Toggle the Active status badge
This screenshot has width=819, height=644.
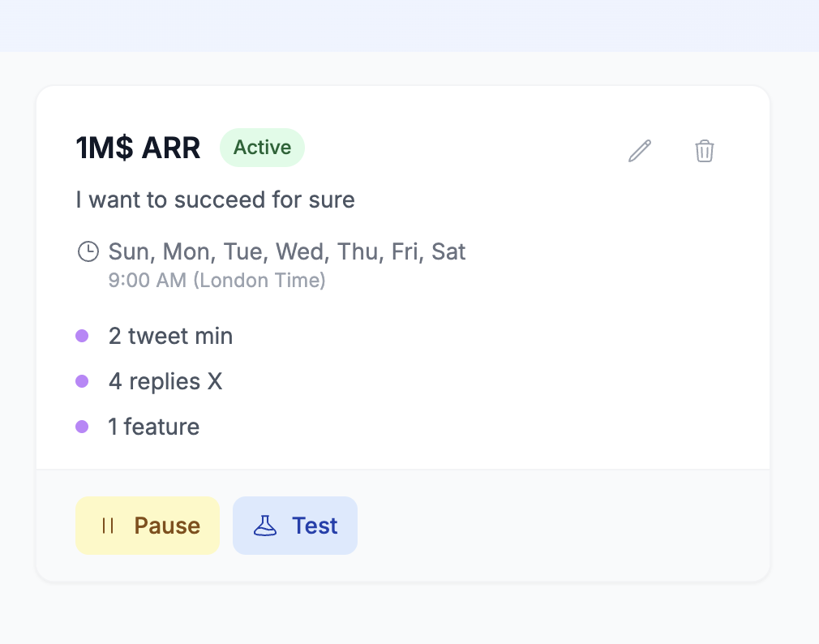[x=262, y=147]
